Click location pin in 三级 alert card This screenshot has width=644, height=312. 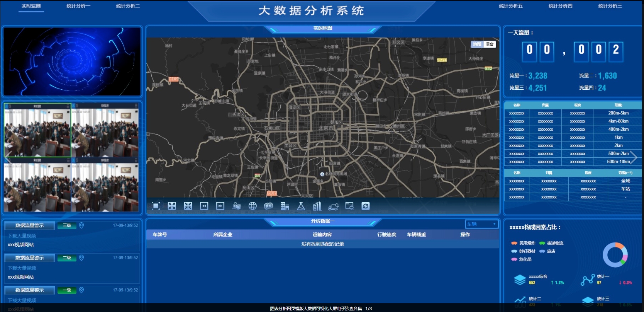point(81,225)
